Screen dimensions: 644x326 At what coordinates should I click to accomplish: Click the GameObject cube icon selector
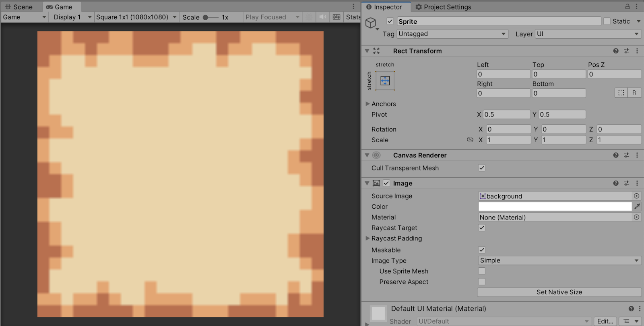coord(371,23)
